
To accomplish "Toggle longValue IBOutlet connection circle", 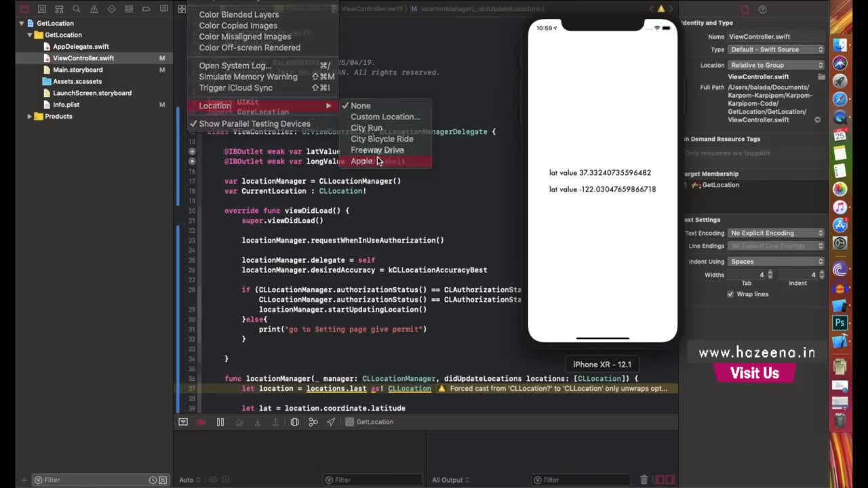I will point(192,161).
